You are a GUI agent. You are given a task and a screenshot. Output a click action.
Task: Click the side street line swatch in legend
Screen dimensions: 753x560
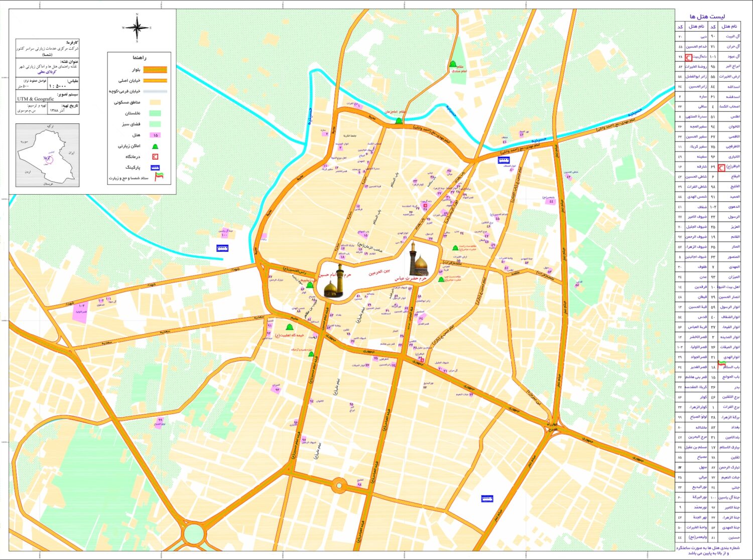tap(155, 91)
